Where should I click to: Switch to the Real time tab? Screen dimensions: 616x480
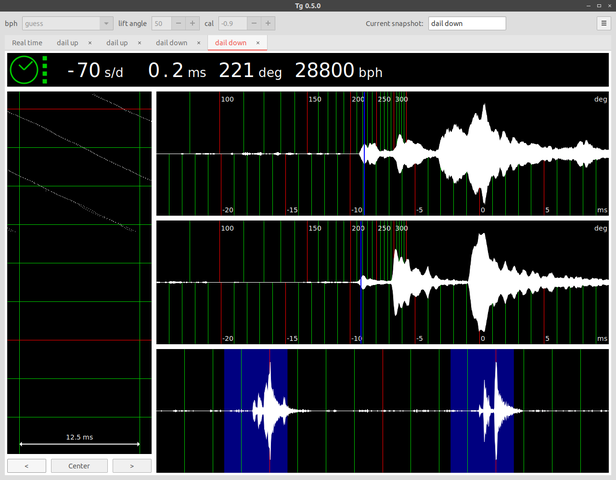pyautogui.click(x=27, y=43)
